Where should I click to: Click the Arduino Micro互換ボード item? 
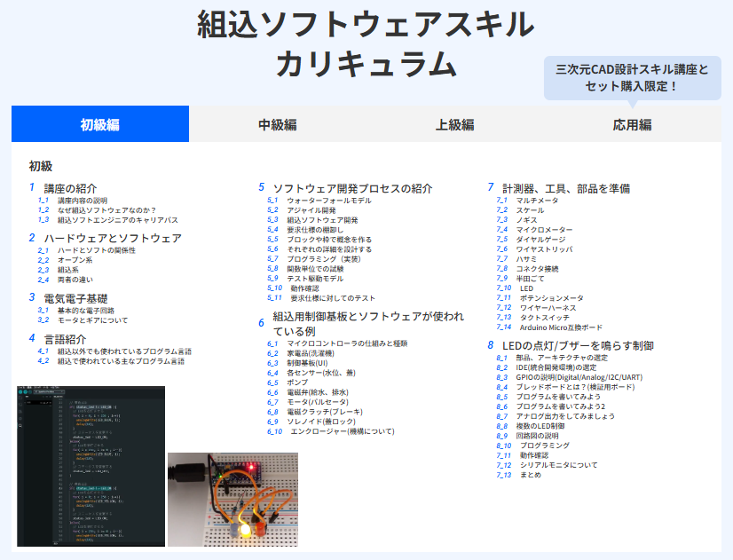[x=561, y=327]
